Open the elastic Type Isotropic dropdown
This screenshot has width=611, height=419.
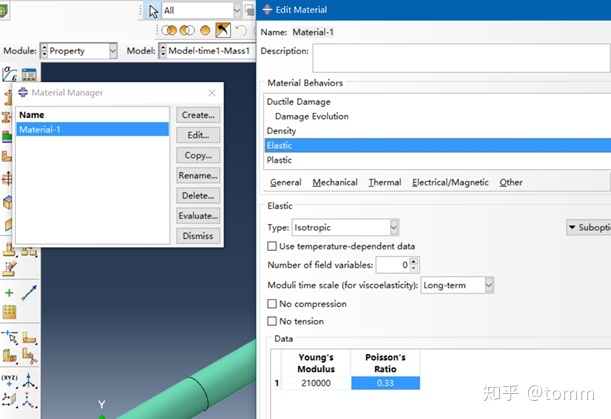coord(394,228)
